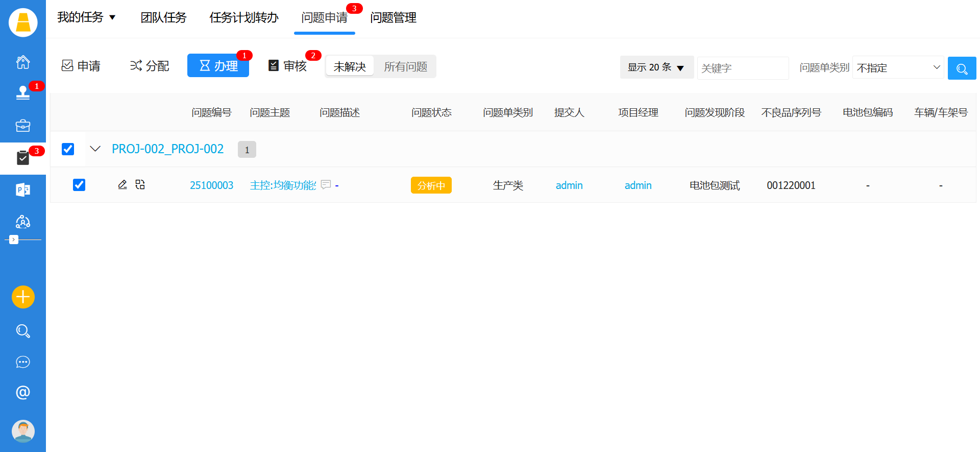This screenshot has height=452, width=980.
Task: Click the yellow plus add button
Action: point(23,297)
